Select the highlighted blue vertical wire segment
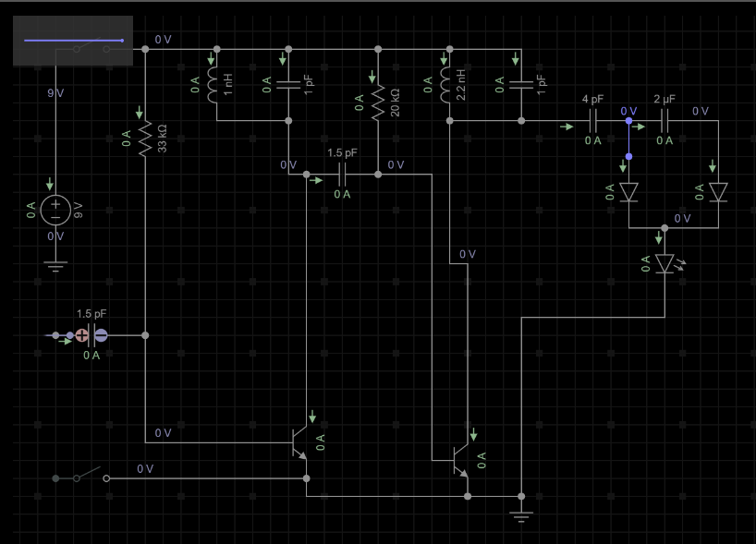Screen dimensions: 756x544 point(628,139)
